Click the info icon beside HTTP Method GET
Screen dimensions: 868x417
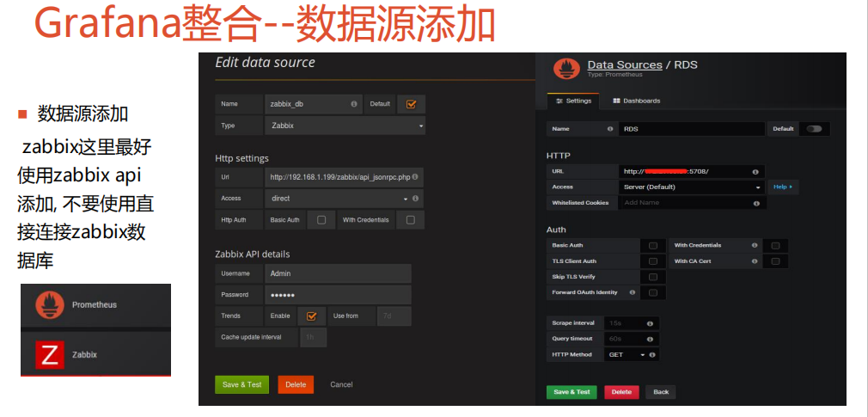(x=652, y=354)
